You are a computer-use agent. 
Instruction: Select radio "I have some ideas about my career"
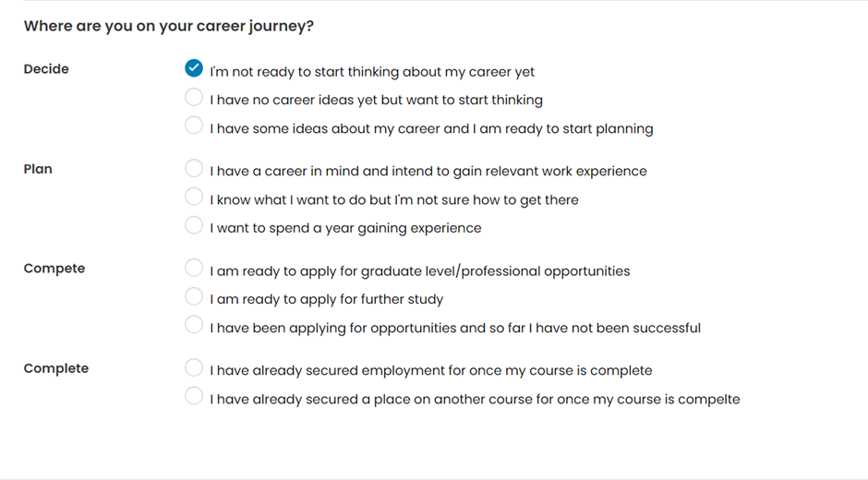194,126
